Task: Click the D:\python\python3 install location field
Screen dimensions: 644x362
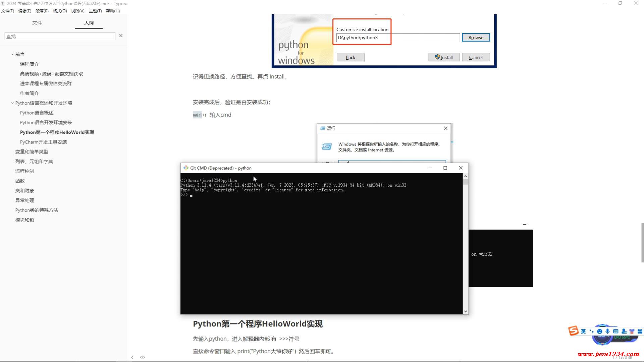Action: click(x=398, y=38)
